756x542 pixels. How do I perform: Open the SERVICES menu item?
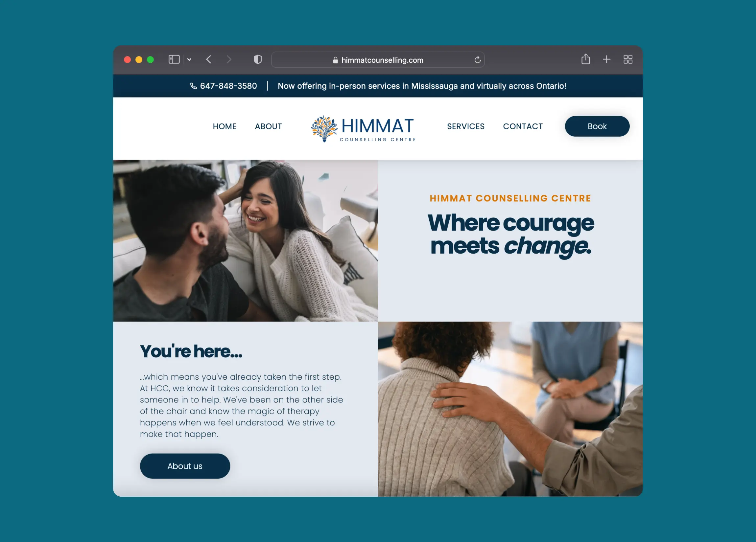tap(465, 126)
